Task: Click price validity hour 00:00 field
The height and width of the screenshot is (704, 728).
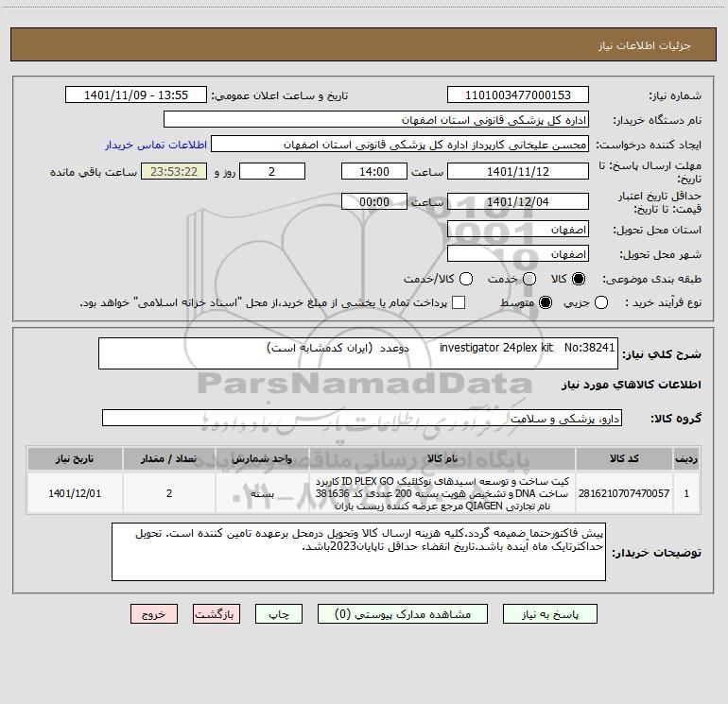Action: 374,201
